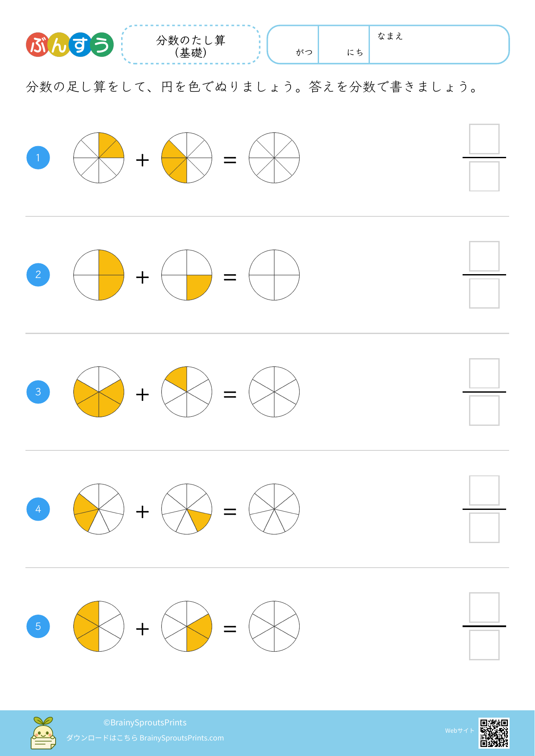Click the blue number 1 badge

click(38, 158)
